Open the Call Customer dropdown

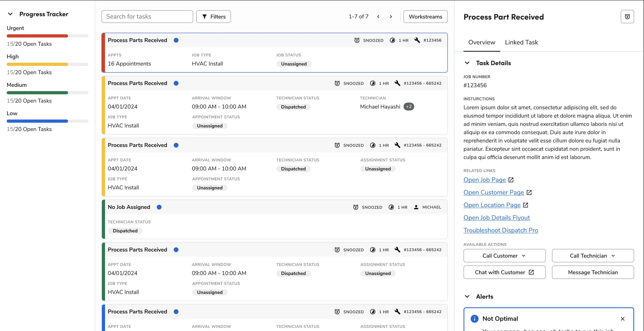pos(504,256)
